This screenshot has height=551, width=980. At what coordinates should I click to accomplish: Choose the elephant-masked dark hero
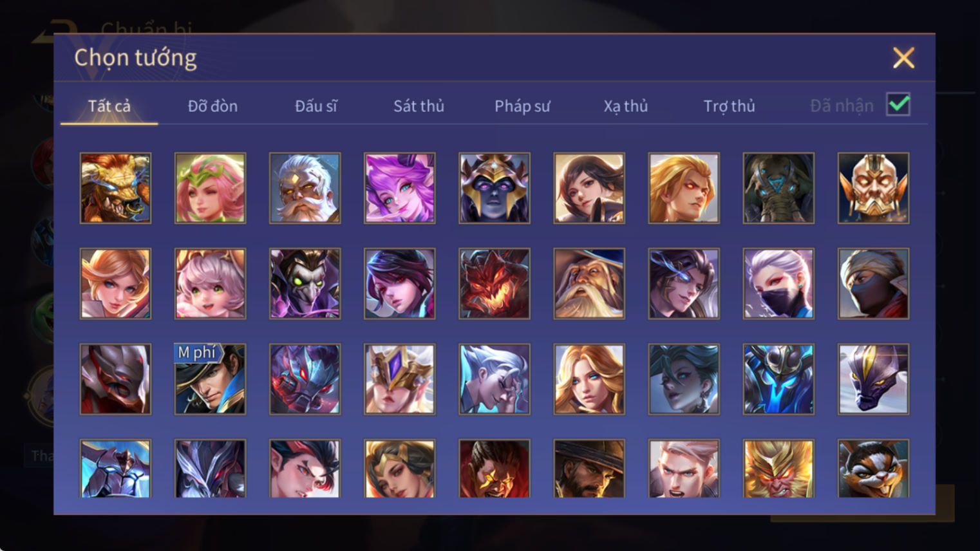[778, 188]
